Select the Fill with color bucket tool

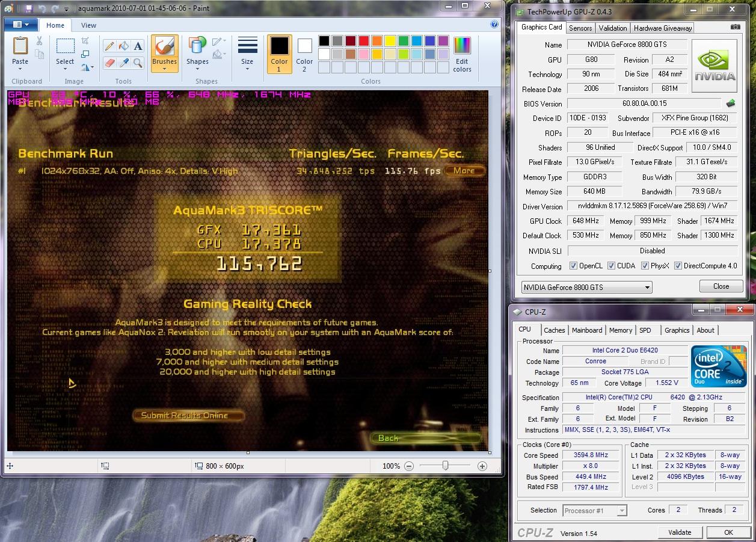[124, 46]
